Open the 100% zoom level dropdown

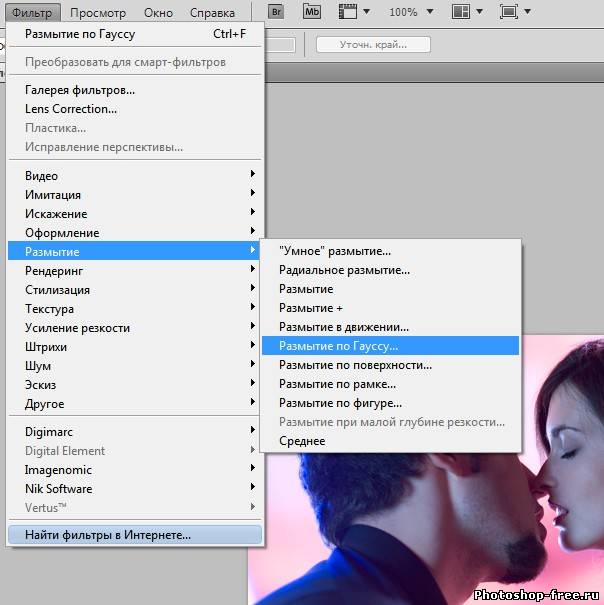pyautogui.click(x=415, y=13)
